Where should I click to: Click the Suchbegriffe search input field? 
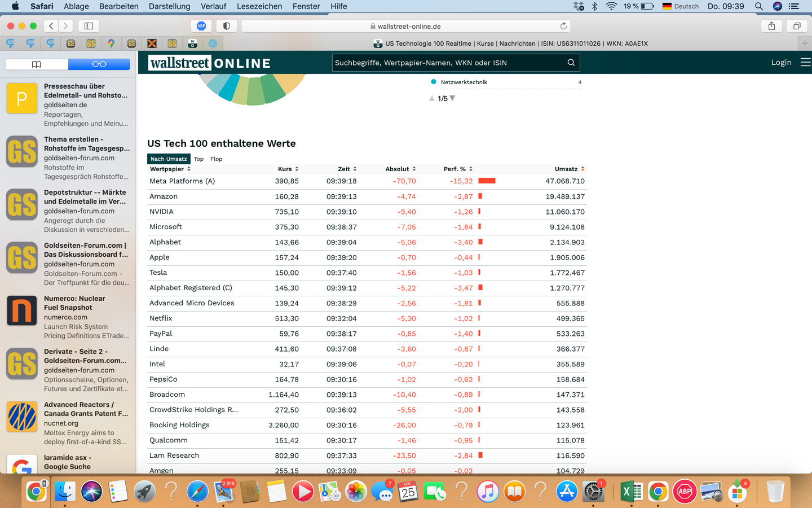click(x=448, y=63)
